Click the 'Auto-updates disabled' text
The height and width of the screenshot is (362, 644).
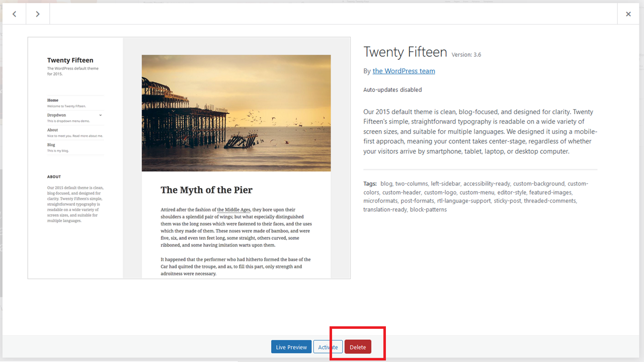392,90
